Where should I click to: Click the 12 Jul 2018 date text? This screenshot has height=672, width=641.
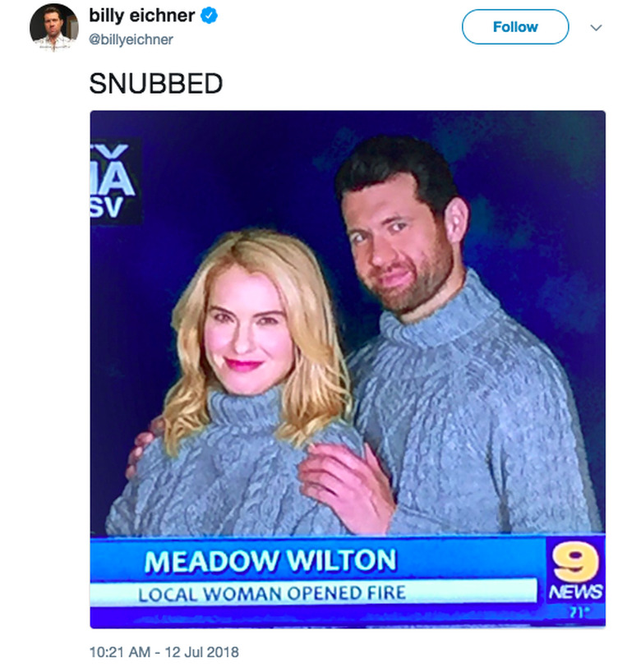point(202,651)
